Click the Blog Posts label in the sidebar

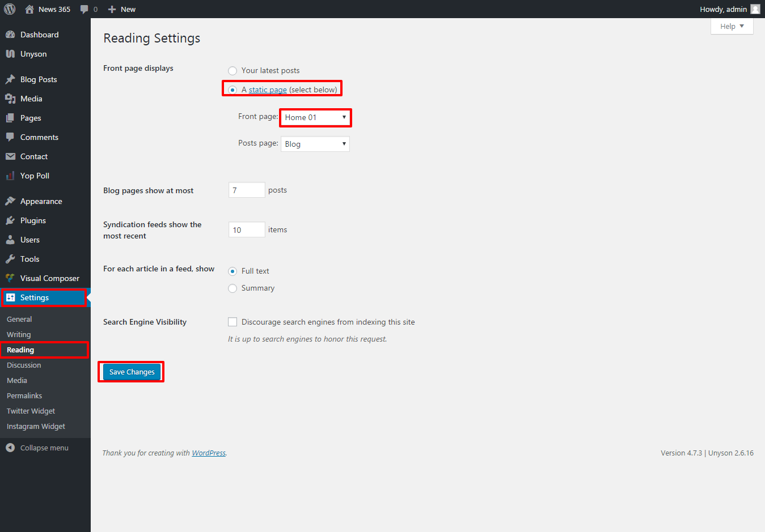click(x=39, y=79)
